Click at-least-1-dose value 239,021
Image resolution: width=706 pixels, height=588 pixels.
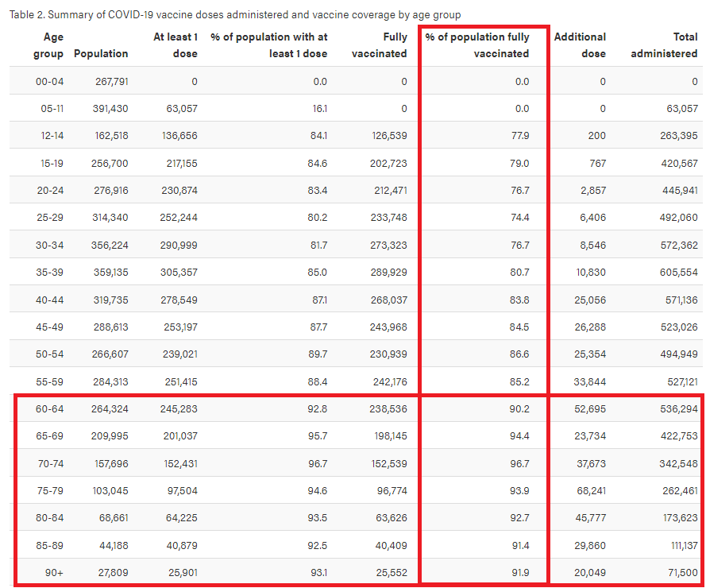click(x=180, y=354)
